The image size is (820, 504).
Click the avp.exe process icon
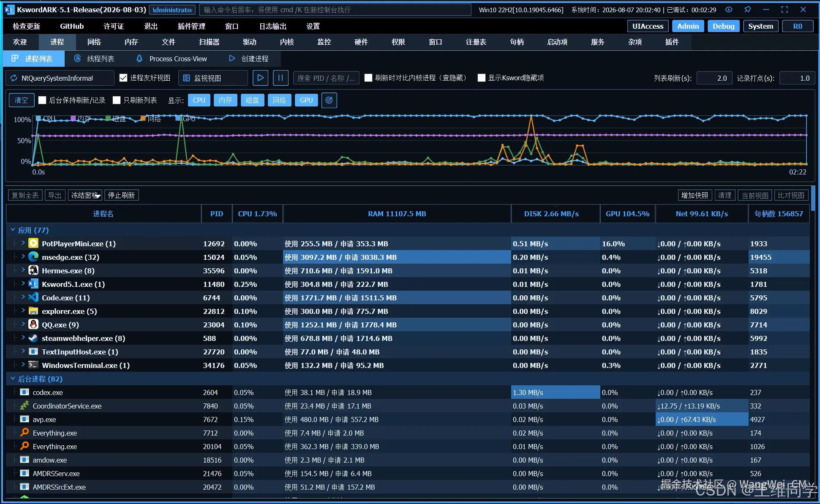25,419
